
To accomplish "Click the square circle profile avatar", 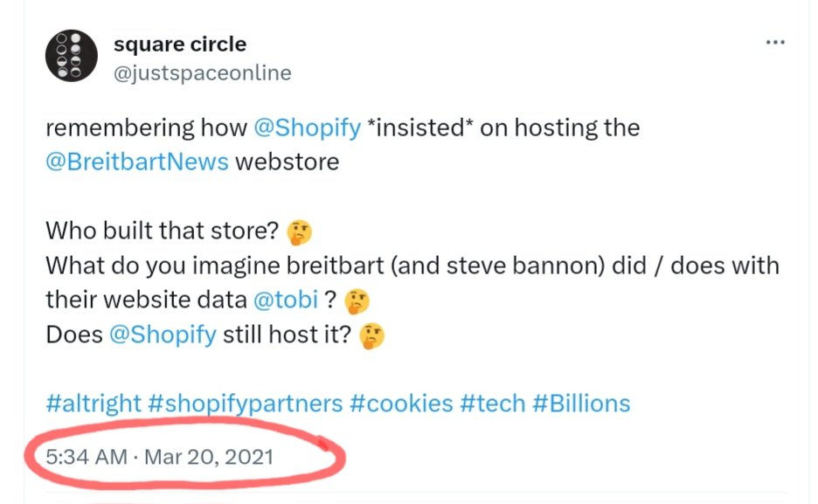I will coord(72,56).
